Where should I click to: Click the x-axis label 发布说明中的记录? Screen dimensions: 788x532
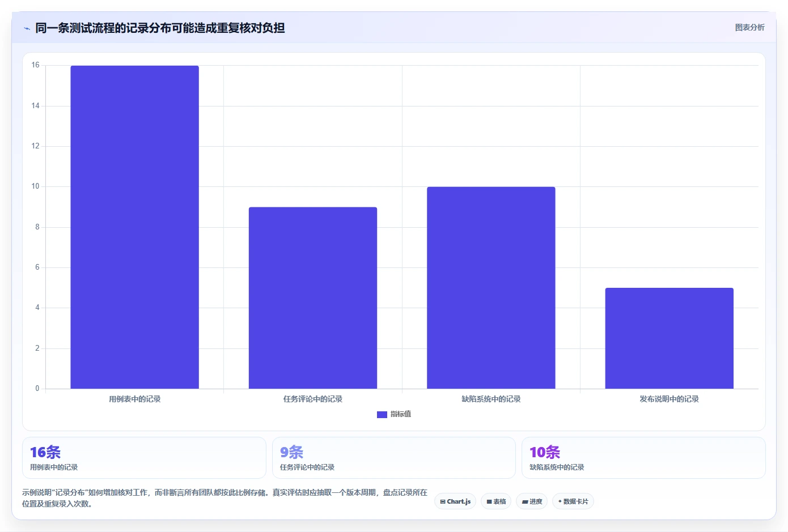[x=669, y=399]
